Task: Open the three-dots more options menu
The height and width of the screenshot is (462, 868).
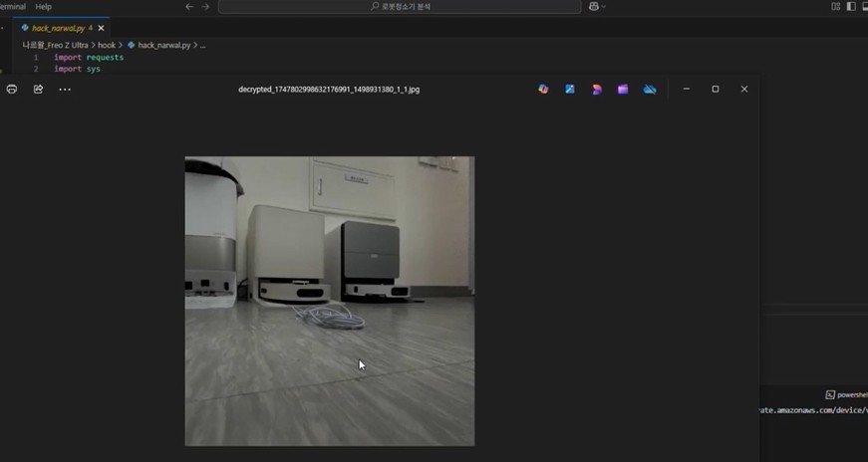Action: point(65,89)
